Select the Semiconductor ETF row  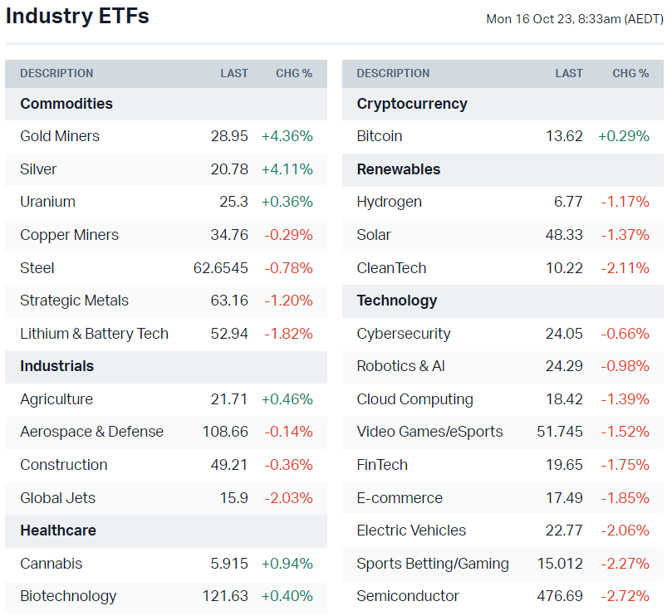[408, 596]
